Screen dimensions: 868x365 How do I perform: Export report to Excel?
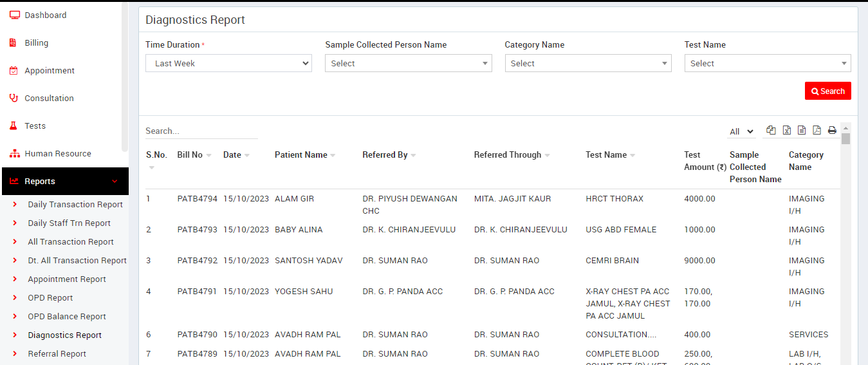pyautogui.click(x=786, y=130)
